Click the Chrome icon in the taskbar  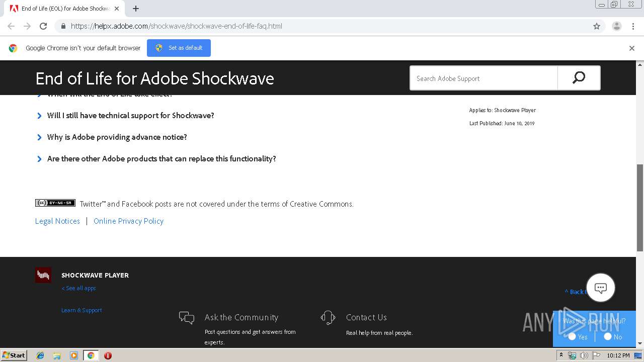[91, 355]
